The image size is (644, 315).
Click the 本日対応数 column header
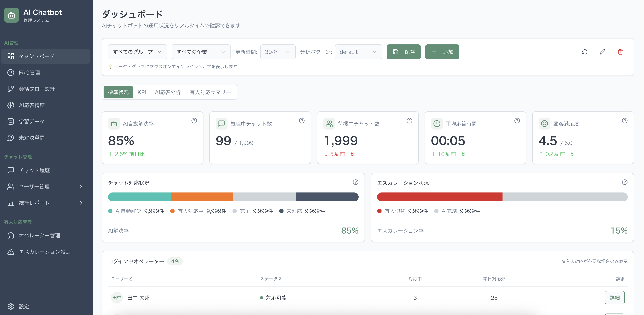[494, 279]
